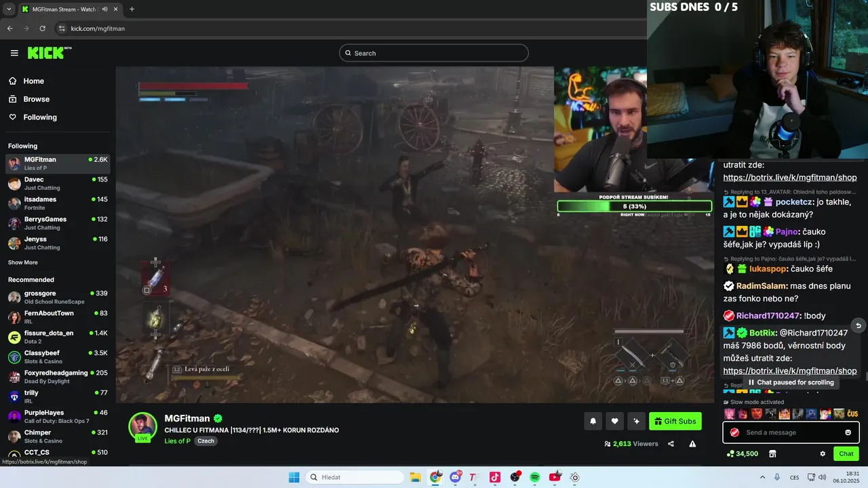Open Davec channel in Following list

pos(58,184)
